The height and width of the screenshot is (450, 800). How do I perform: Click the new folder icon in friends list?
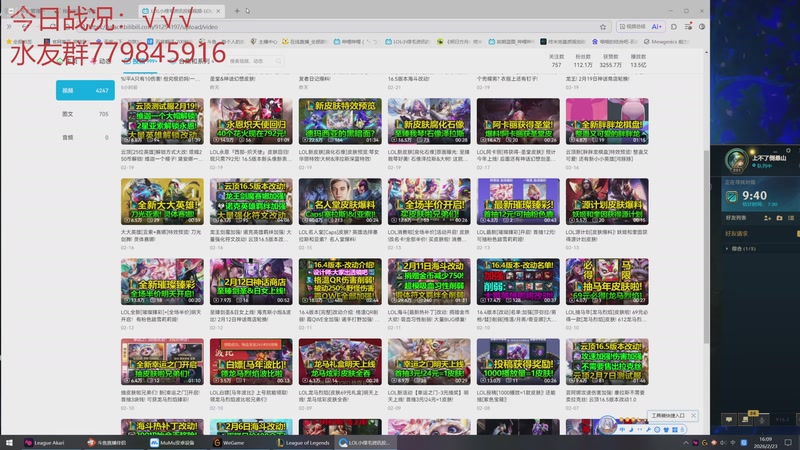pos(779,218)
